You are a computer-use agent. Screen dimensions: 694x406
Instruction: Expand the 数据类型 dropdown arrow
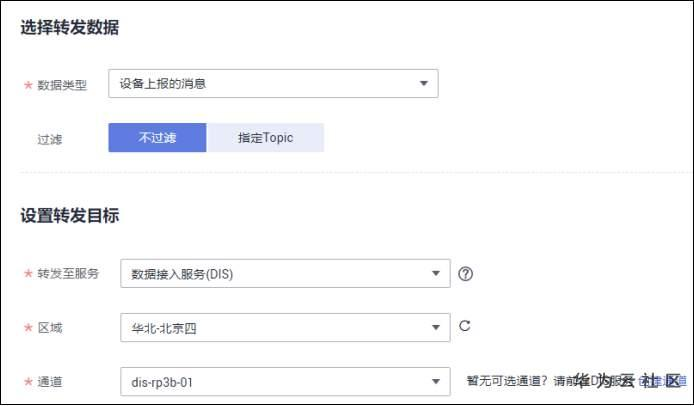423,84
